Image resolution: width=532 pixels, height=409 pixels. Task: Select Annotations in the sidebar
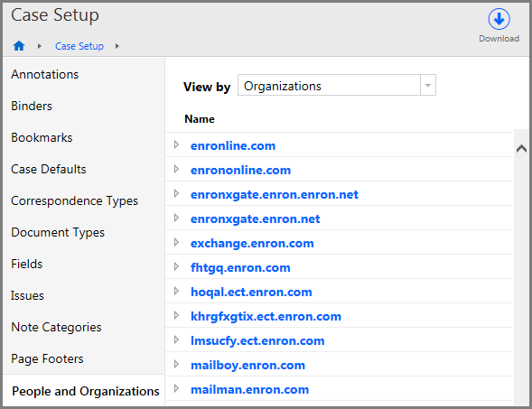click(x=45, y=74)
